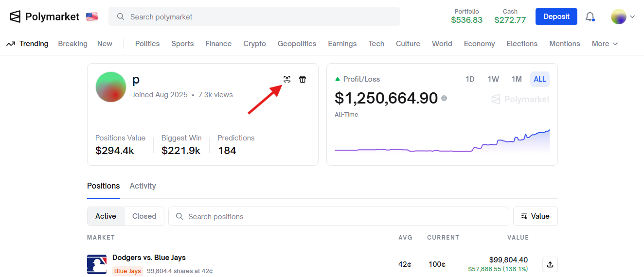Click the gift box icon
The width and height of the screenshot is (644, 277).
(303, 79)
